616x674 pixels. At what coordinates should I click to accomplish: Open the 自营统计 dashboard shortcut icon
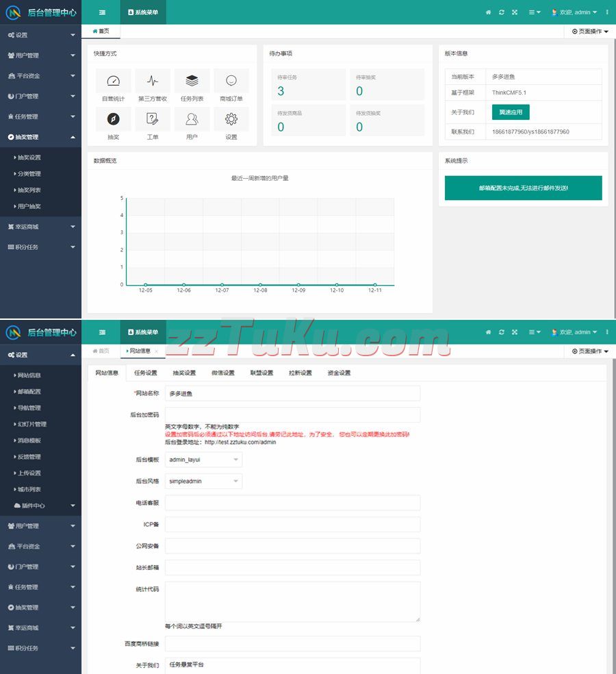(x=114, y=82)
